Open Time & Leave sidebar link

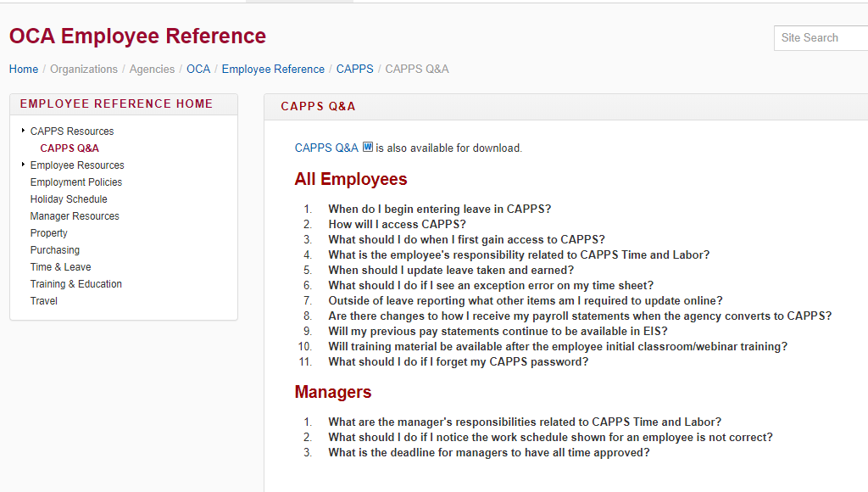pos(61,267)
